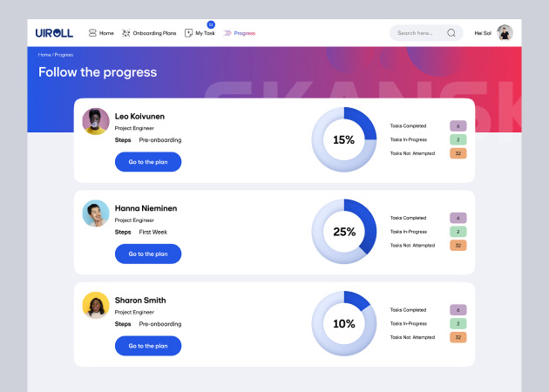Click the My Task notification badge
Image resolution: width=549 pixels, height=392 pixels.
coord(210,24)
